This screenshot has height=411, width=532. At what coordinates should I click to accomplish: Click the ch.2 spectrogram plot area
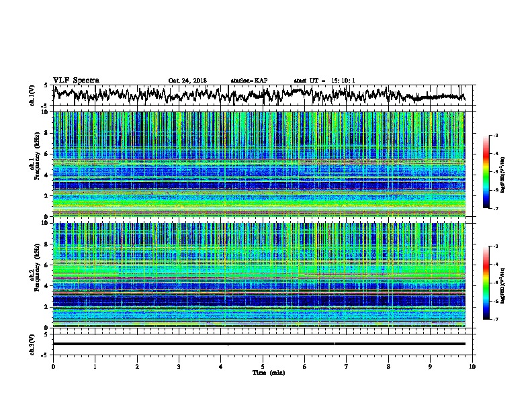(259, 275)
